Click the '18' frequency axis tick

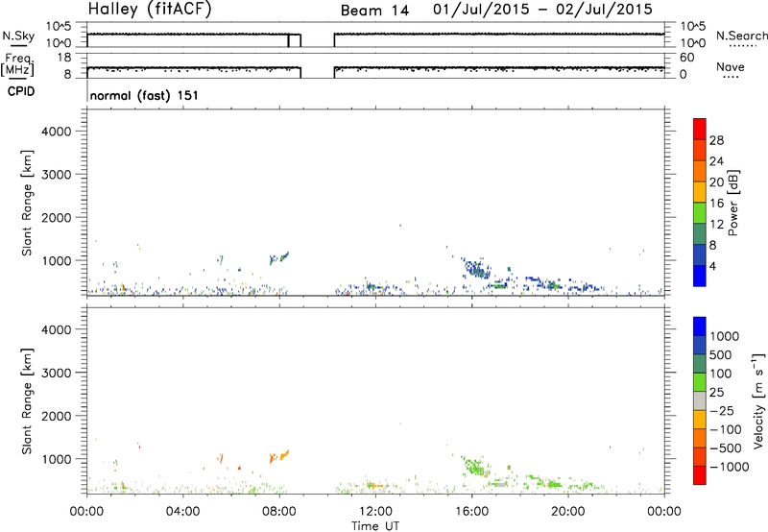(64, 58)
